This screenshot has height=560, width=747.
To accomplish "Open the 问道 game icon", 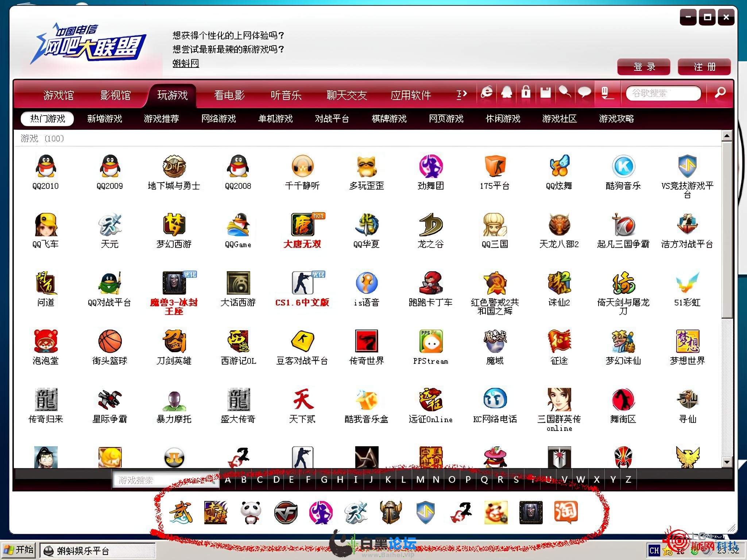I will point(46,283).
